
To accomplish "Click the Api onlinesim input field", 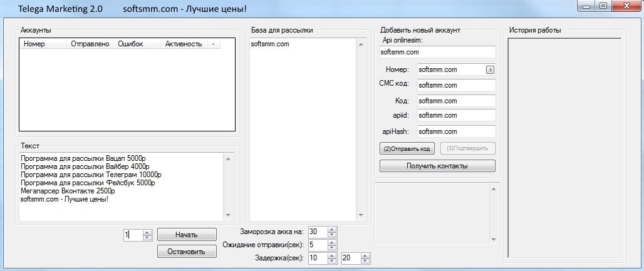I will [437, 52].
